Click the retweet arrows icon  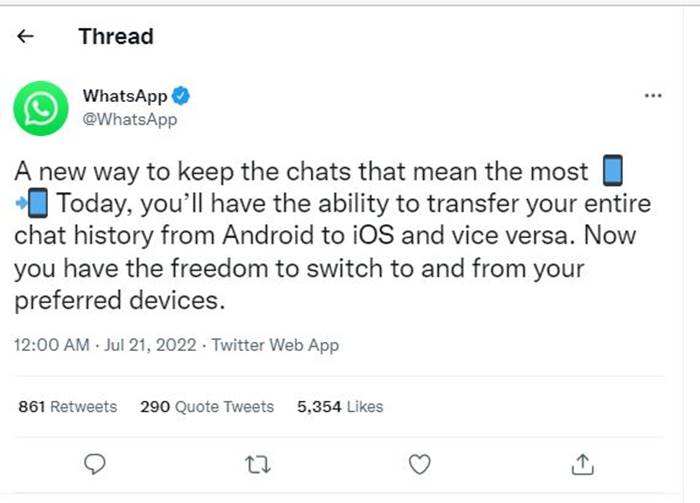[258, 463]
